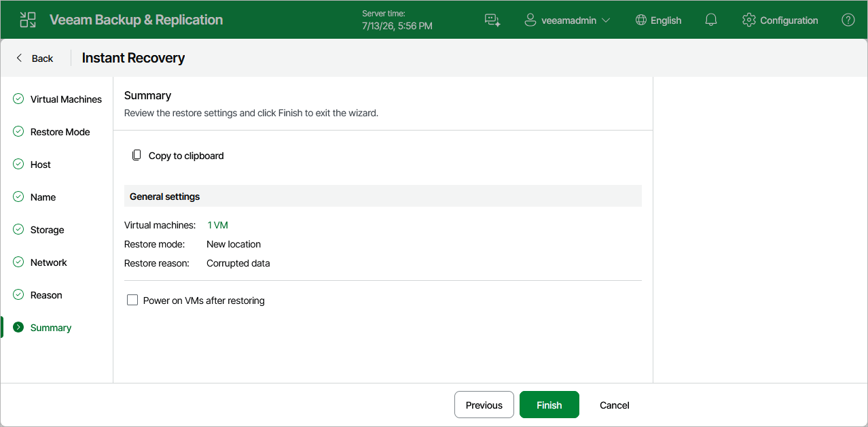Click the Veeam logo icon
868x427 pixels.
[28, 20]
